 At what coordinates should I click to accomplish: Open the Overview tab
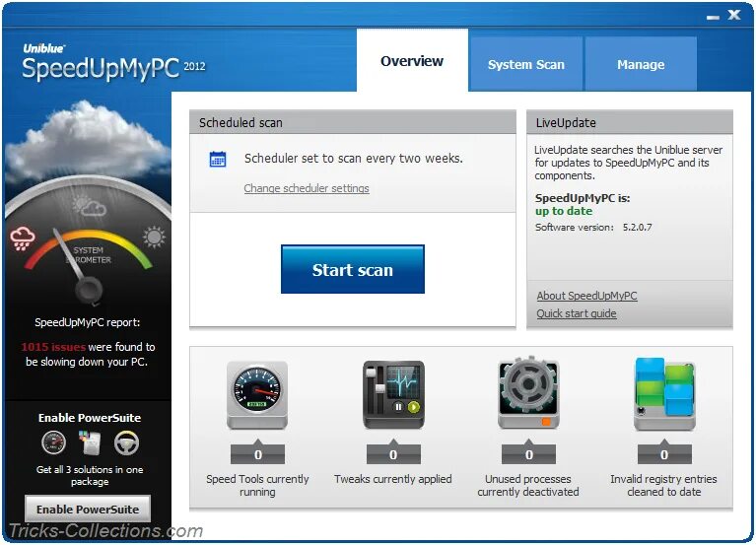[x=412, y=61]
